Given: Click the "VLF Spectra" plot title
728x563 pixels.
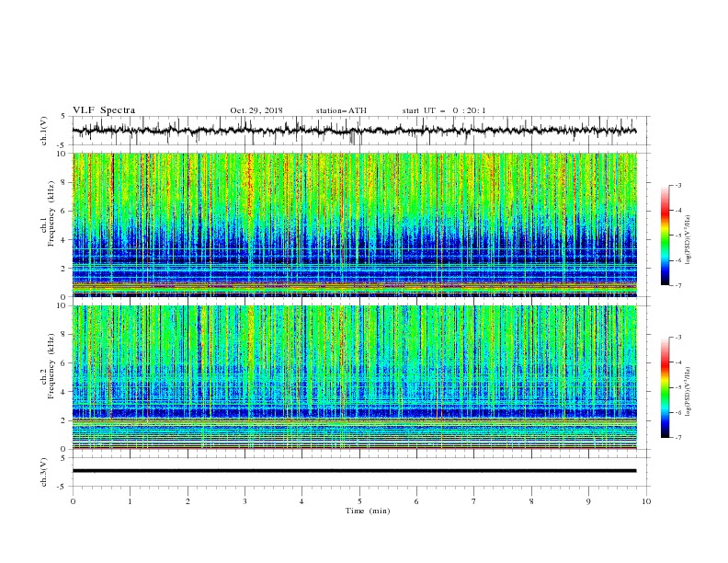Looking at the screenshot, I should pyautogui.click(x=104, y=110).
